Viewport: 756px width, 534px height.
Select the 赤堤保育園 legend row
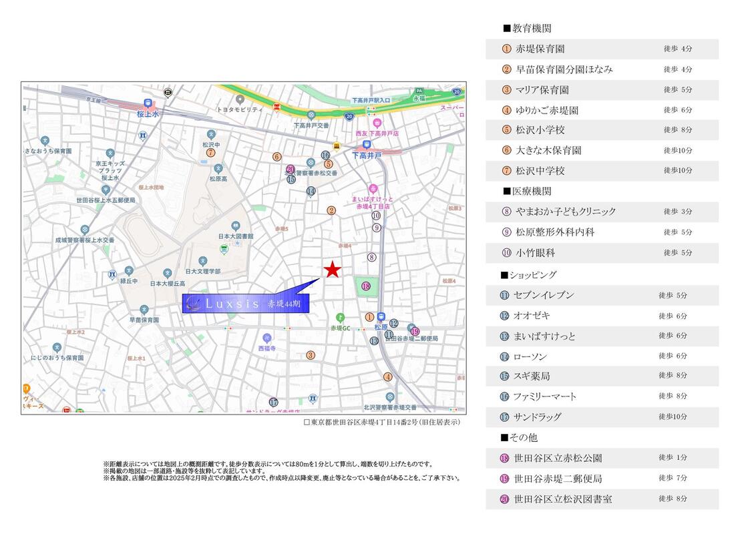tap(602, 49)
